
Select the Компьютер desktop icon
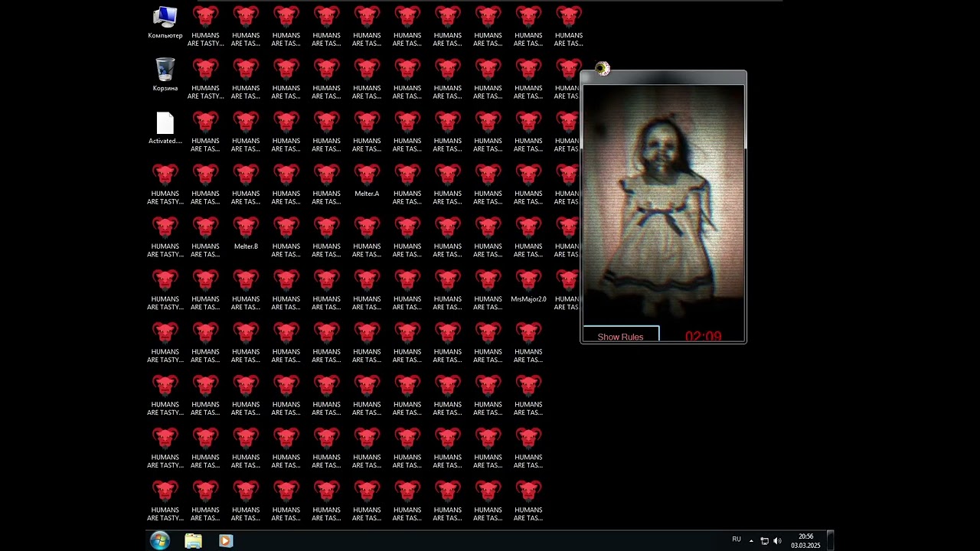point(165,22)
